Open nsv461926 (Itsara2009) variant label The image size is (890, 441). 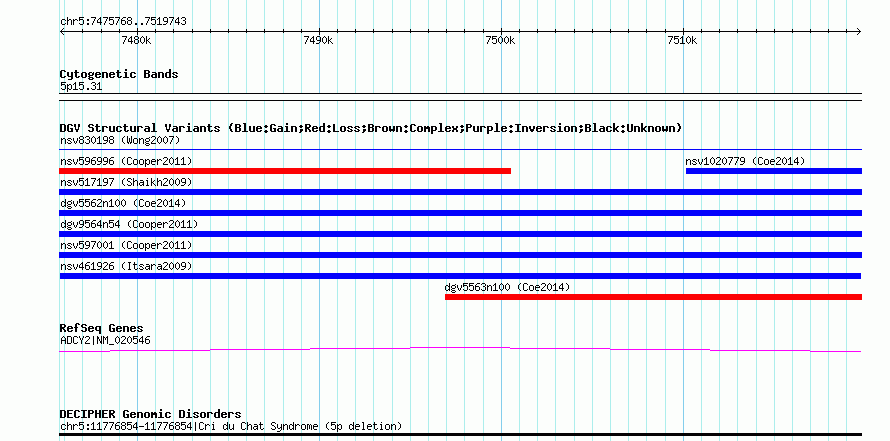tap(126, 266)
